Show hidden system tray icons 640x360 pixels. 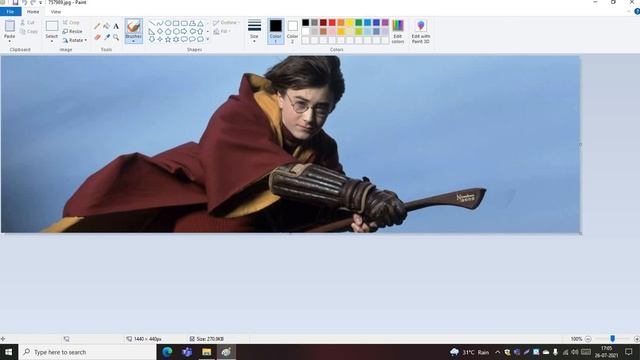[x=497, y=352]
